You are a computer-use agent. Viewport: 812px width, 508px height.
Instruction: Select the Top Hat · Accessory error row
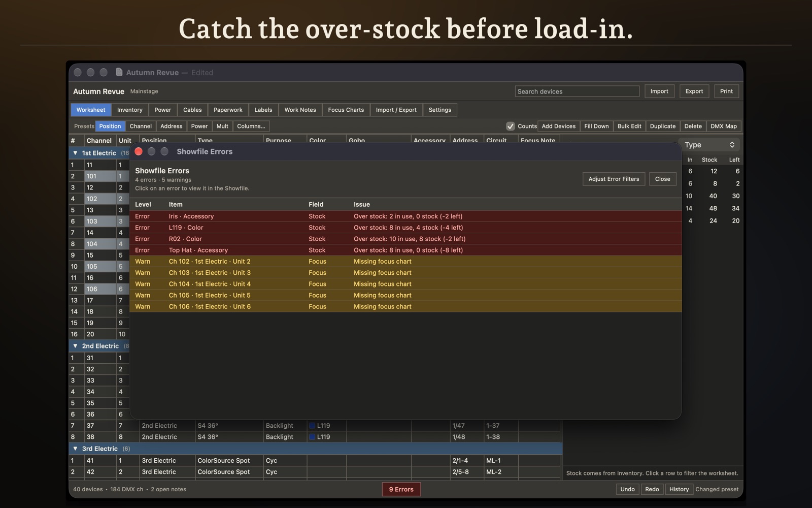pyautogui.click(x=405, y=250)
